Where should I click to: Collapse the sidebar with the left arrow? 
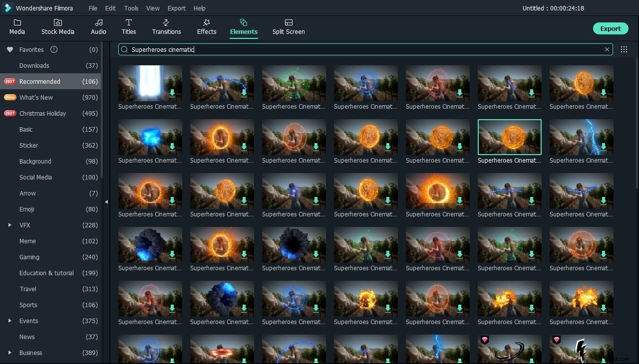tap(106, 202)
